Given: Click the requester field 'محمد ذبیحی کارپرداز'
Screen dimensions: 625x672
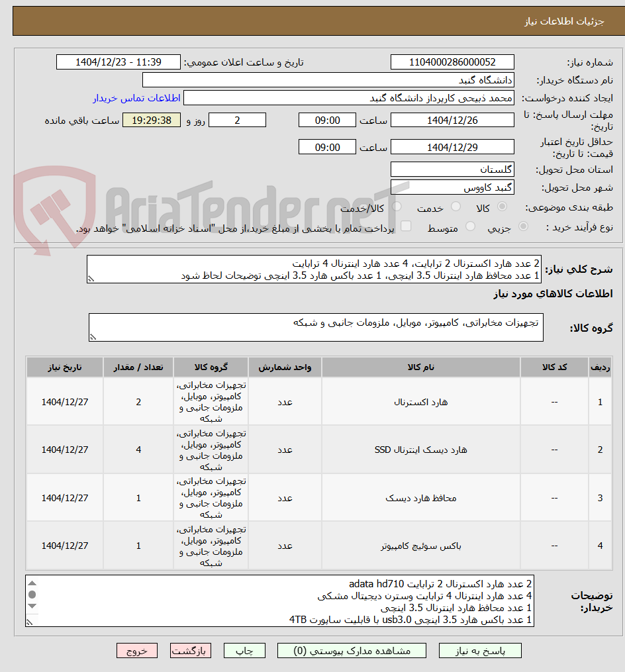Looking at the screenshot, I should [348, 98].
